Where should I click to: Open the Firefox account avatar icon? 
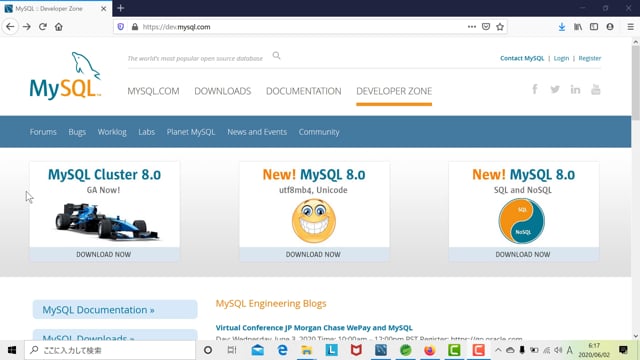pos(610,27)
